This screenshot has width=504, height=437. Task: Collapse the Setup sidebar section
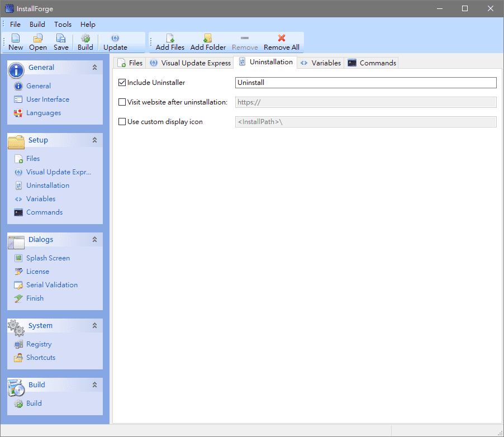coord(94,140)
